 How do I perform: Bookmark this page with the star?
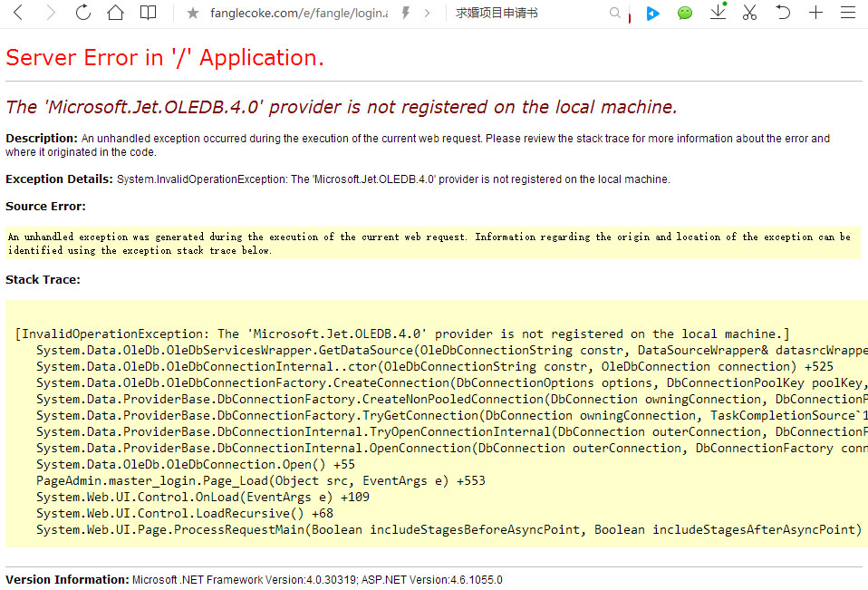[192, 14]
